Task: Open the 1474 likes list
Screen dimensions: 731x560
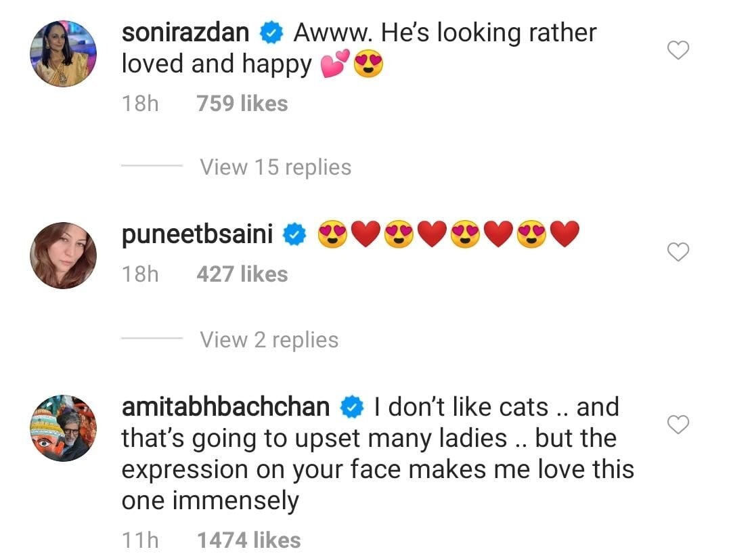Action: coord(248,540)
